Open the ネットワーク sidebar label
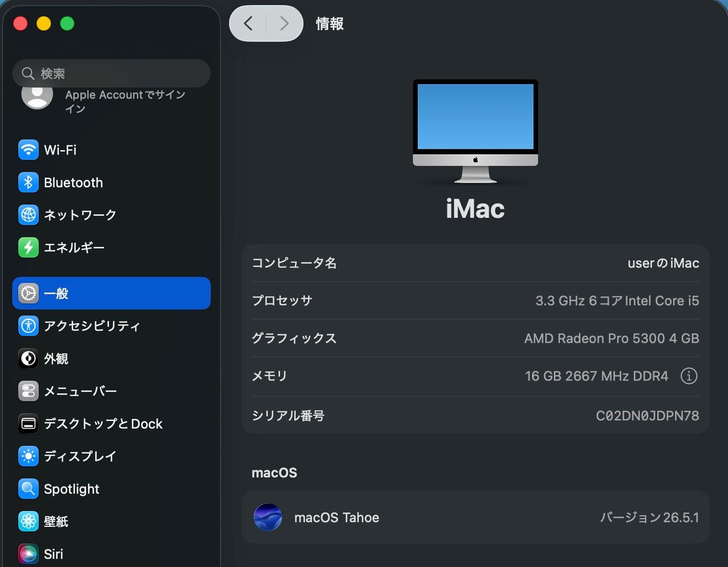Viewport: 728px width, 567px height. 80,215
